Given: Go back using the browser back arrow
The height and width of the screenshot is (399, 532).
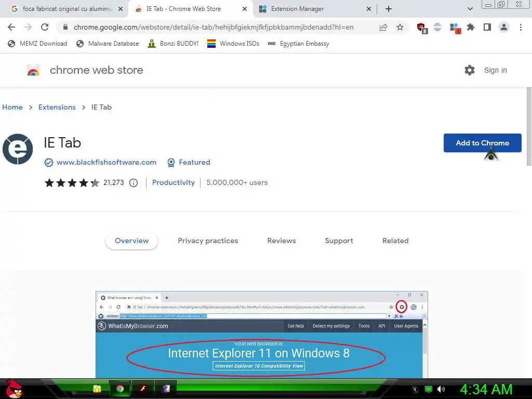Looking at the screenshot, I should pyautogui.click(x=11, y=27).
